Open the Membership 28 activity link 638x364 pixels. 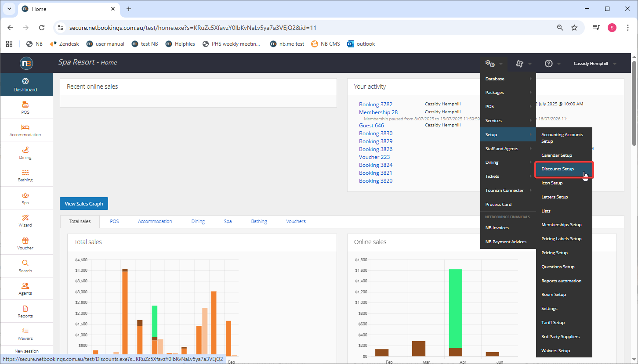click(378, 112)
